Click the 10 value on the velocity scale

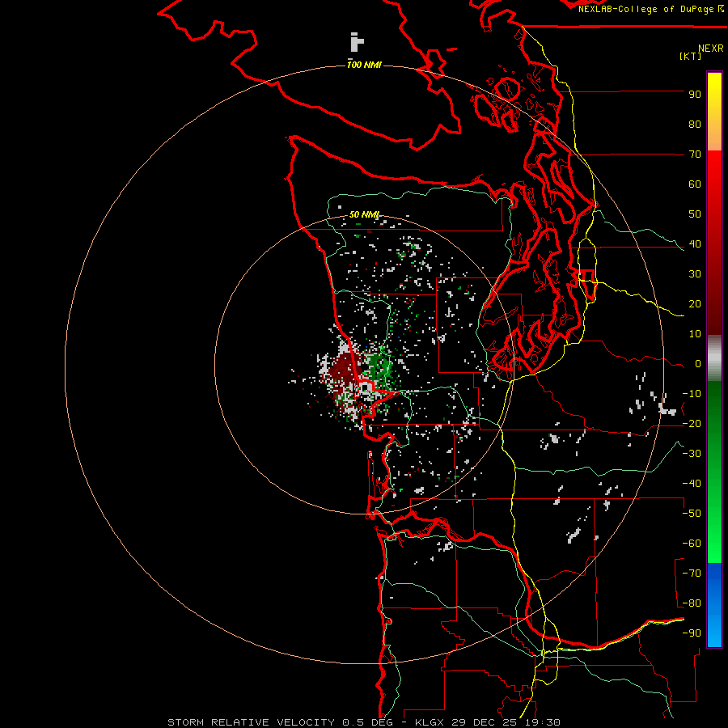(x=695, y=334)
